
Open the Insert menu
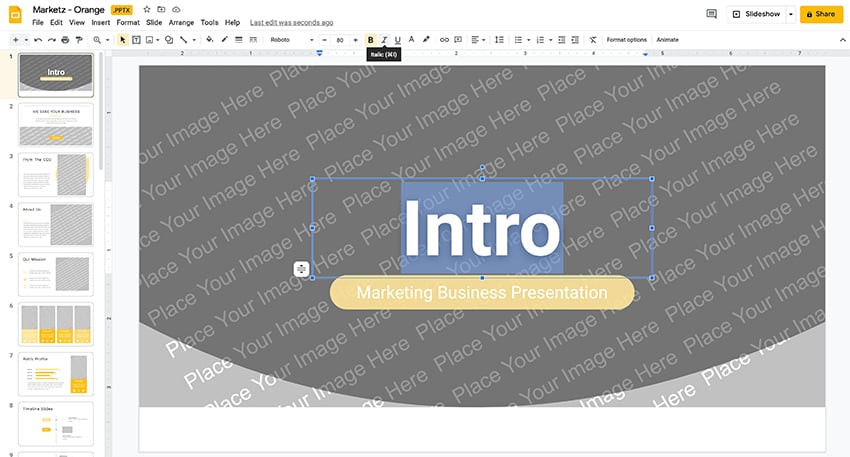tap(100, 22)
